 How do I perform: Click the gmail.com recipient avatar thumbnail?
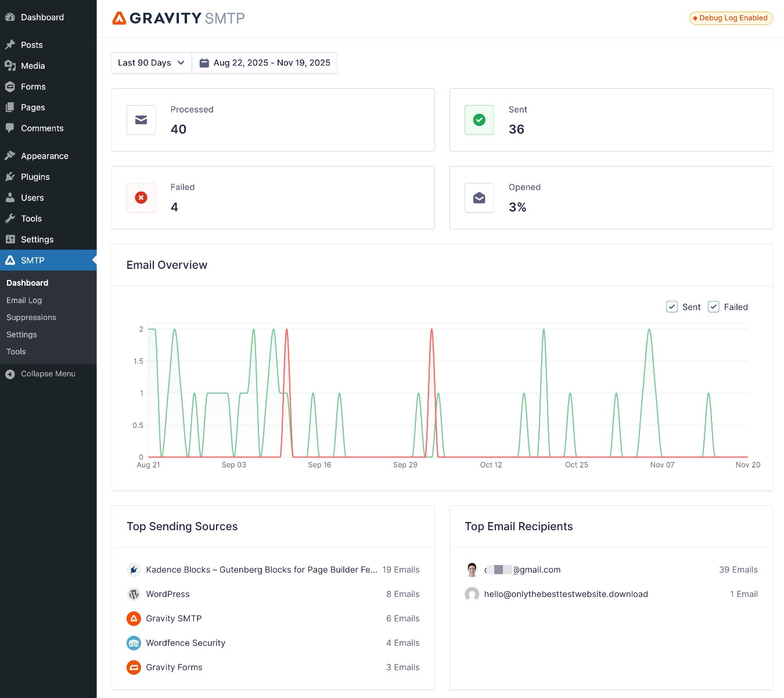pos(472,570)
